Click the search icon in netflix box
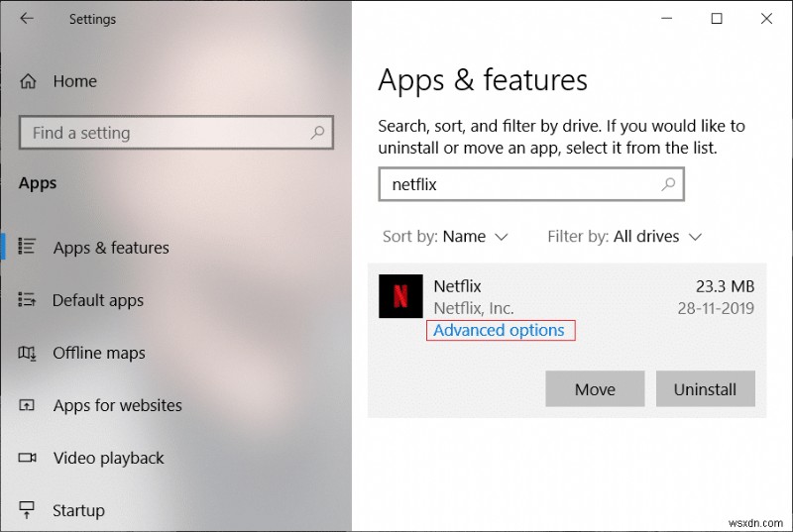 pyautogui.click(x=669, y=183)
